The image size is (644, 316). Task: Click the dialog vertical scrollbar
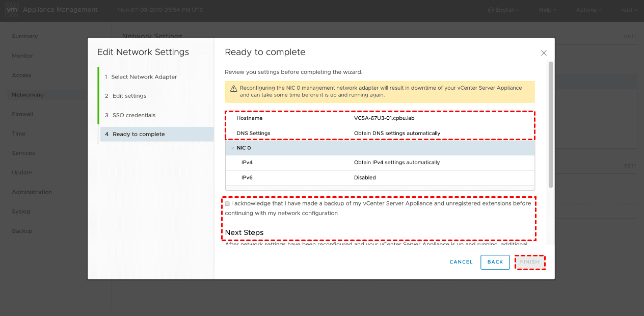550,125
